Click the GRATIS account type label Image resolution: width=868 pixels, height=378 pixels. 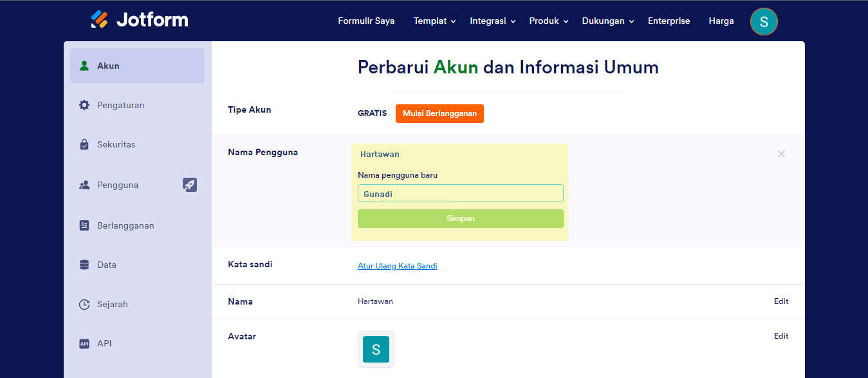372,113
